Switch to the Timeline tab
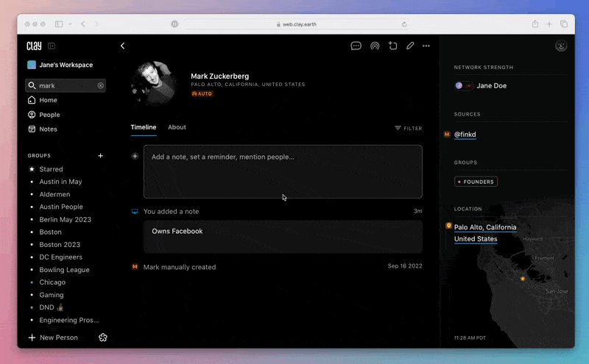The width and height of the screenshot is (589, 364). point(144,127)
